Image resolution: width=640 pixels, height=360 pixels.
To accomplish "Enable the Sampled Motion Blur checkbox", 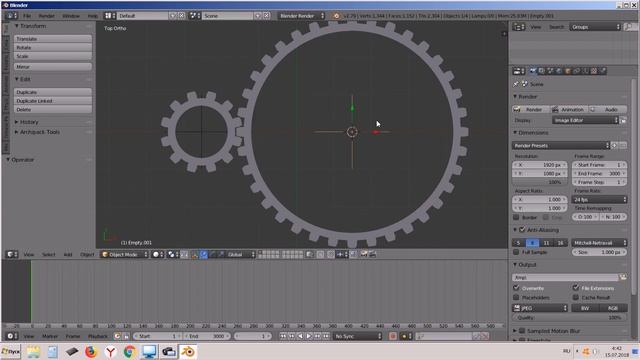I will coord(522,331).
